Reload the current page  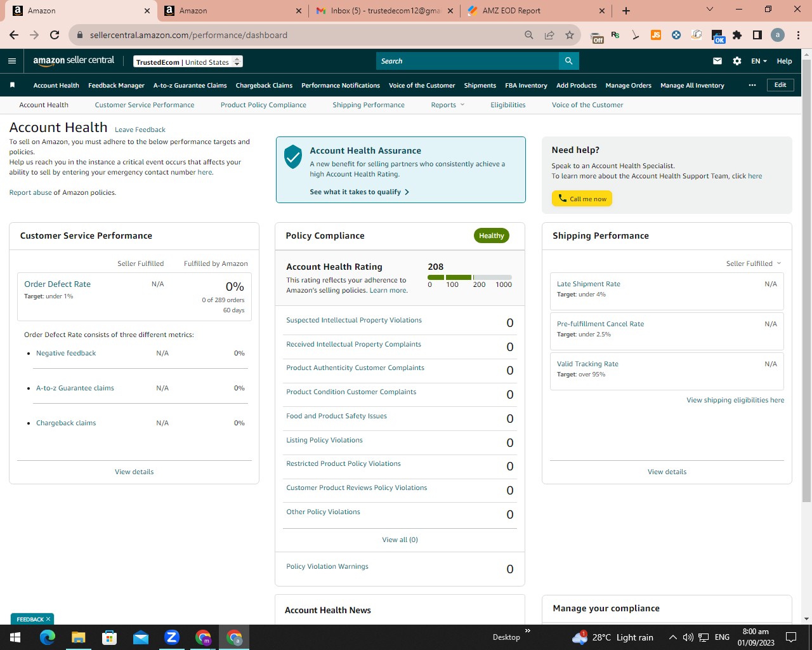pos(55,35)
